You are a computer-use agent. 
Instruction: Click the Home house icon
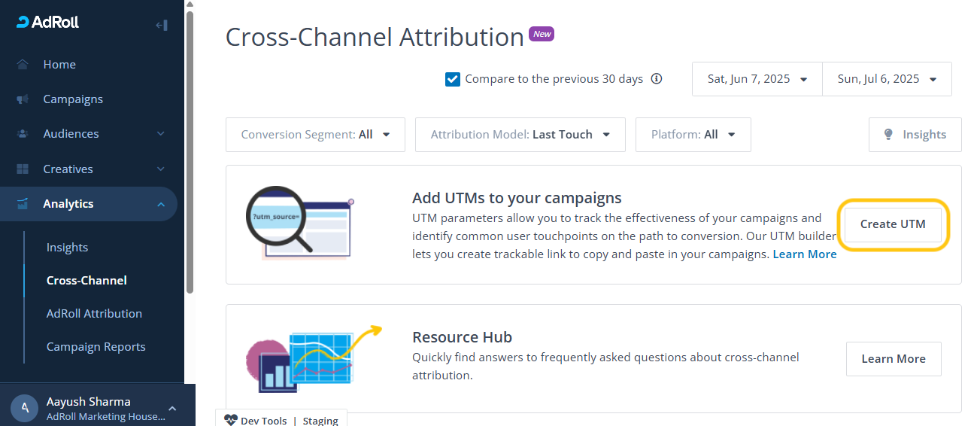tap(23, 65)
